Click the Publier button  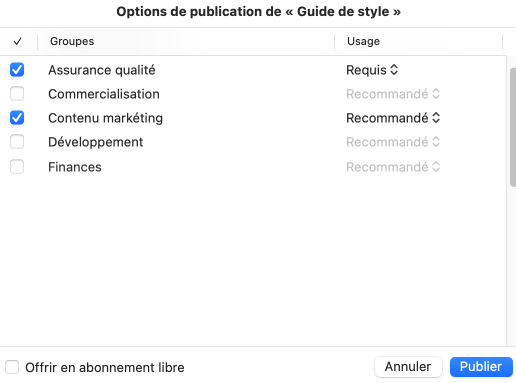(x=481, y=367)
